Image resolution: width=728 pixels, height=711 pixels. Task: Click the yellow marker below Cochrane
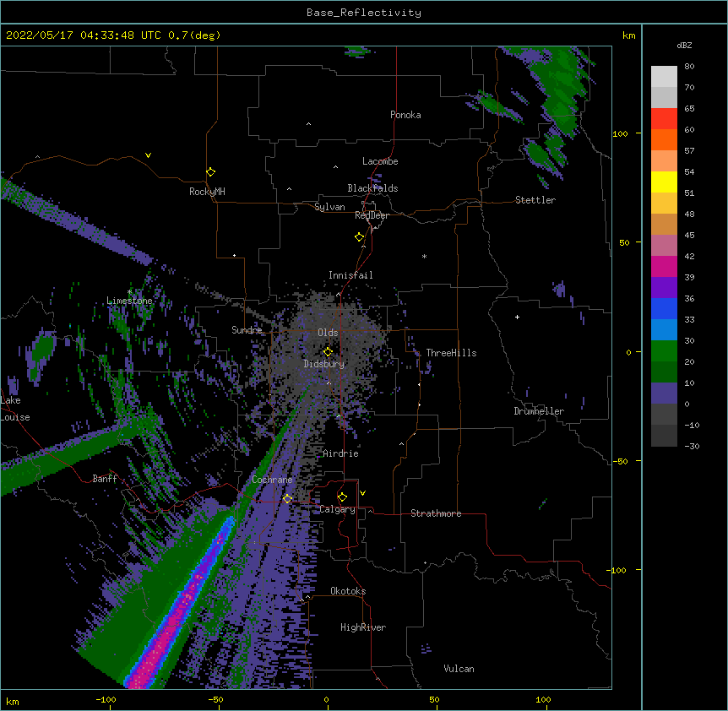[287, 498]
